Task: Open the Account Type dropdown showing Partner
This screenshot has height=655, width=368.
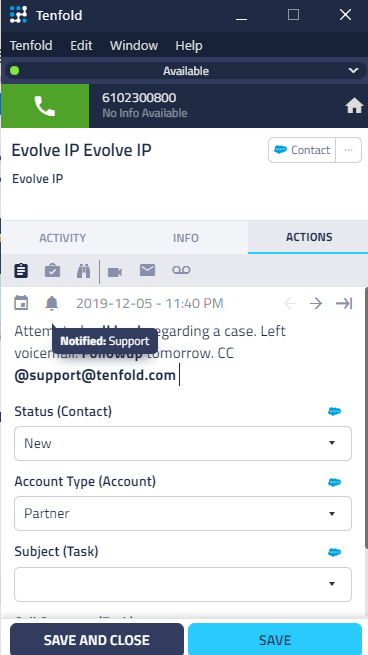Action: click(183, 513)
